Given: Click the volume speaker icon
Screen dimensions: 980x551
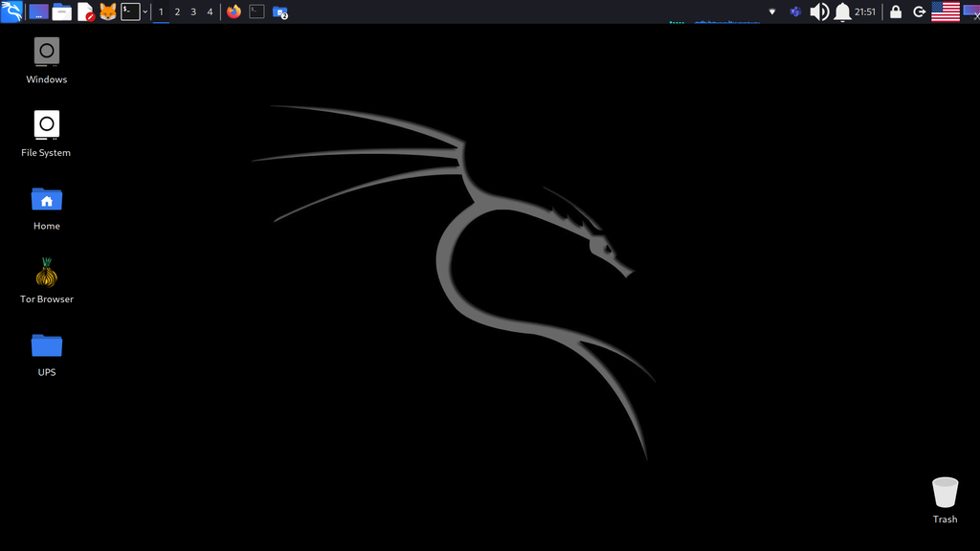Looking at the screenshot, I should pyautogui.click(x=819, y=11).
